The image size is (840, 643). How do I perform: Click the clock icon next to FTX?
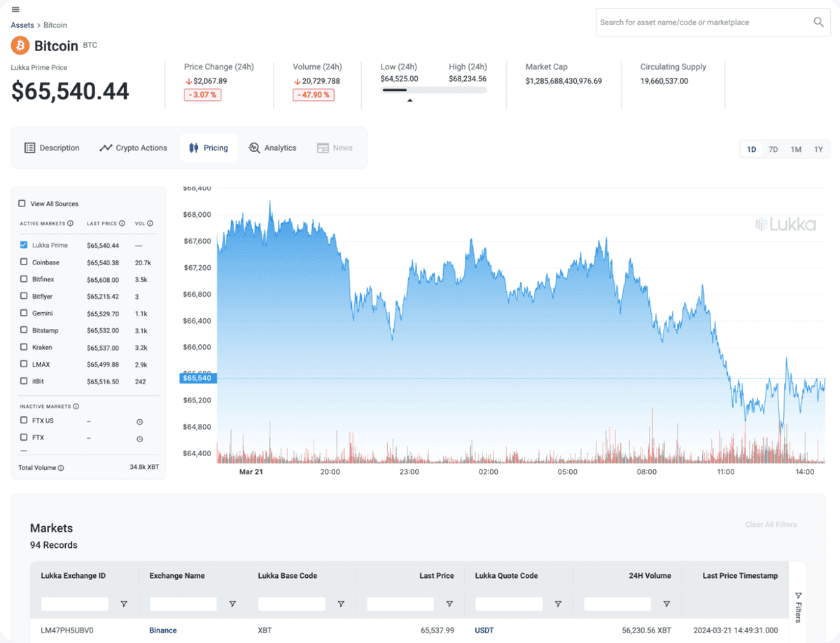tap(139, 439)
